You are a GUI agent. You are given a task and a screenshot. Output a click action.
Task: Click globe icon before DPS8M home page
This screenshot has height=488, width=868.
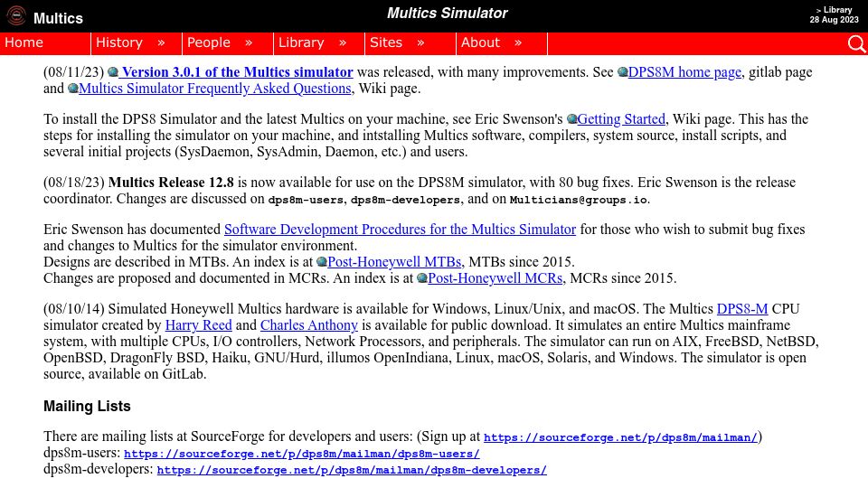(x=622, y=72)
